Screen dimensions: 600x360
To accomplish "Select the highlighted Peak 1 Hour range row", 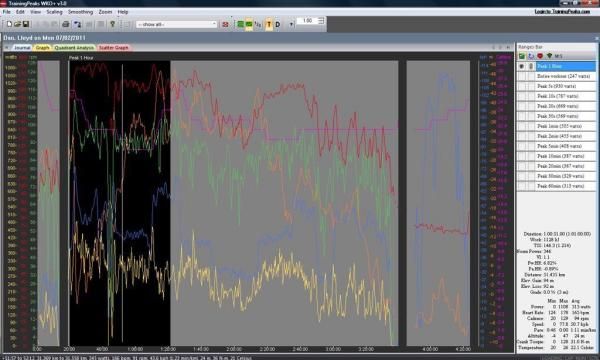I will tap(566, 66).
